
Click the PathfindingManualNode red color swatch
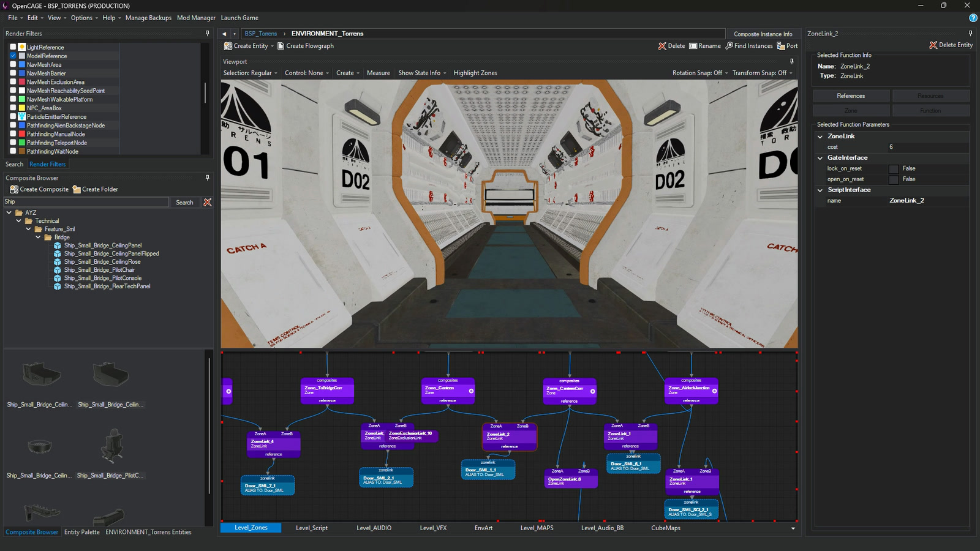pos(22,134)
